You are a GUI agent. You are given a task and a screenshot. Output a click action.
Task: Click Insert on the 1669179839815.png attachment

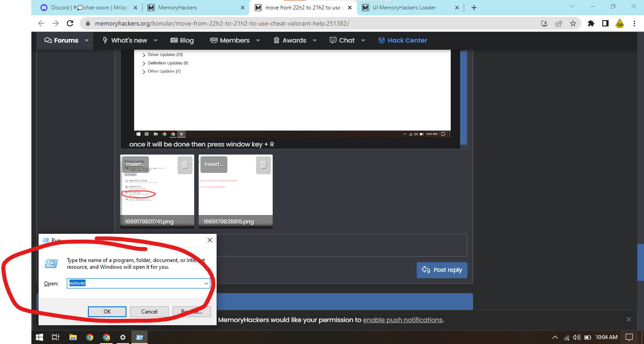click(213, 164)
